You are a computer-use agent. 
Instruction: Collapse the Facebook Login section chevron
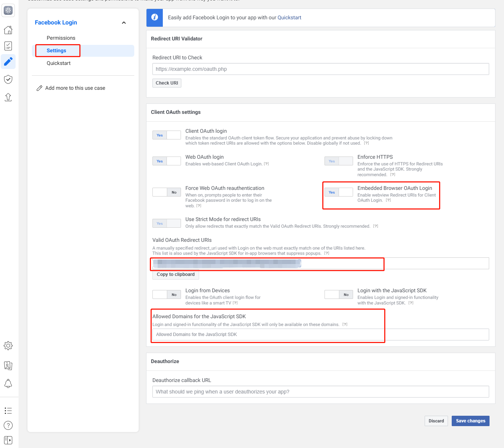[124, 23]
